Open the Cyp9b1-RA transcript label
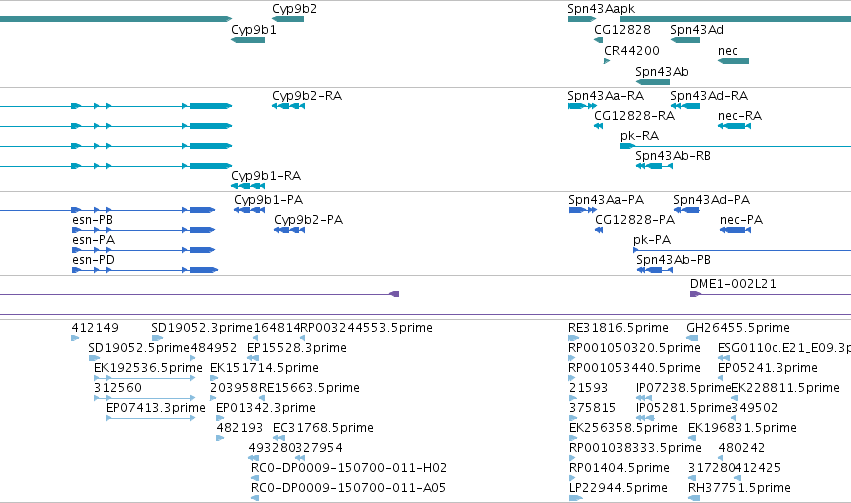Image resolution: width=851 pixels, height=503 pixels. point(266,176)
